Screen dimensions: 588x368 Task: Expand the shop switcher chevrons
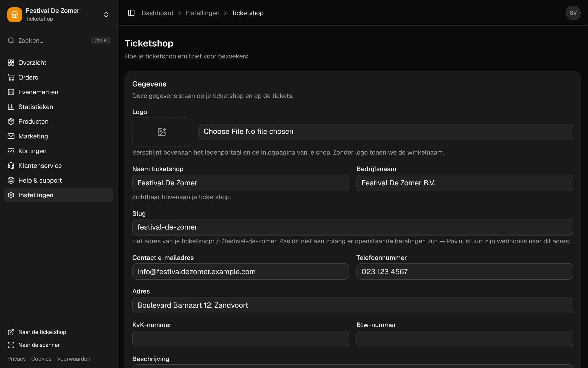pyautogui.click(x=106, y=14)
